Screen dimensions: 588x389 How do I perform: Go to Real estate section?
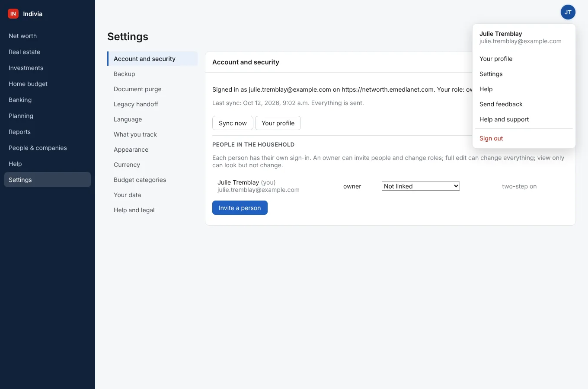(x=48, y=52)
